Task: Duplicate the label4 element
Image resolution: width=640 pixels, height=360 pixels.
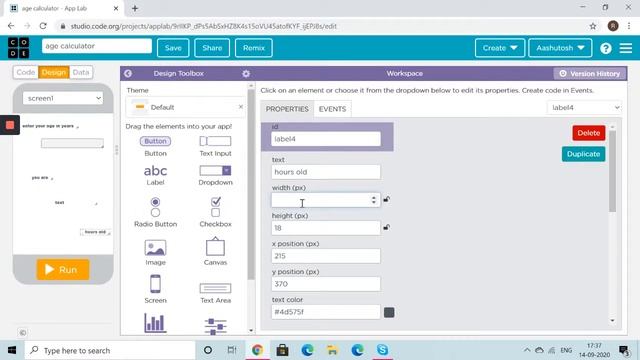Action: coord(583,154)
